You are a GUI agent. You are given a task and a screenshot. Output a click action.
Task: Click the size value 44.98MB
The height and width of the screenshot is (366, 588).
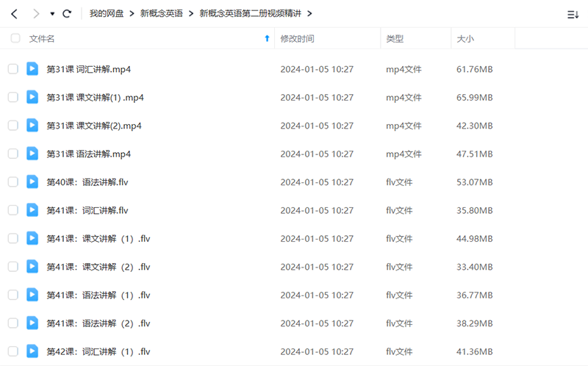474,239
